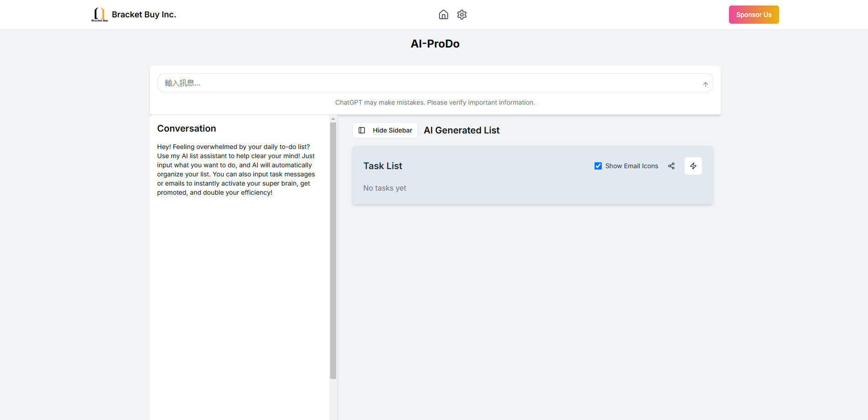Click the Bracket Buy logo image
Screen dimensions: 868x420
(100, 15)
